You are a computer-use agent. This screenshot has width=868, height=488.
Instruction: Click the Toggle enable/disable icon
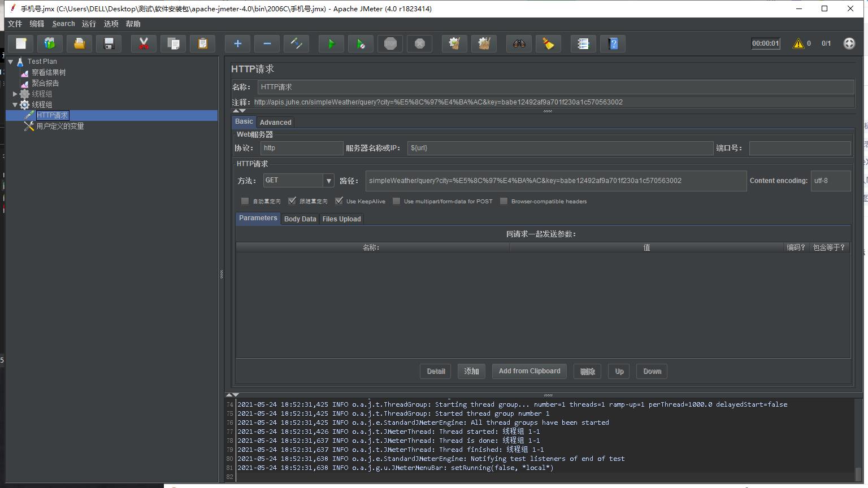pos(296,43)
